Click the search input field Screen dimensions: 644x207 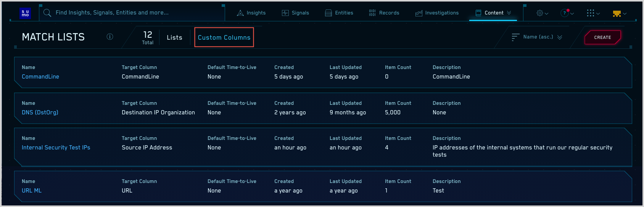click(x=134, y=13)
